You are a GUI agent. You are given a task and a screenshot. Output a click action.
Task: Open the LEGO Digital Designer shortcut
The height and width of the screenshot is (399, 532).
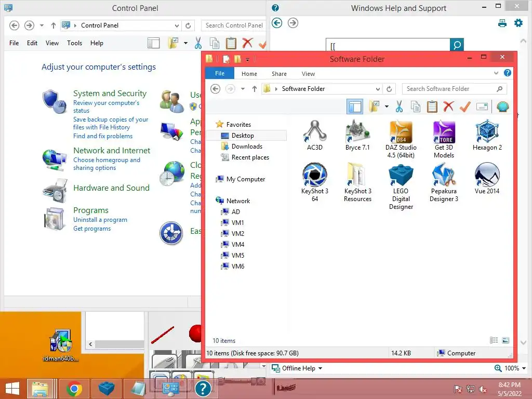tap(401, 187)
